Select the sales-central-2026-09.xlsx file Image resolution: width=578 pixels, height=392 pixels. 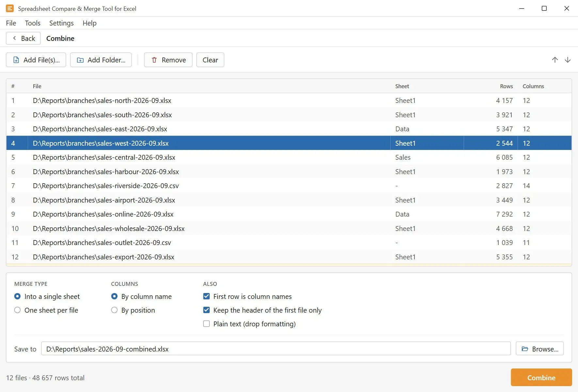289,157
